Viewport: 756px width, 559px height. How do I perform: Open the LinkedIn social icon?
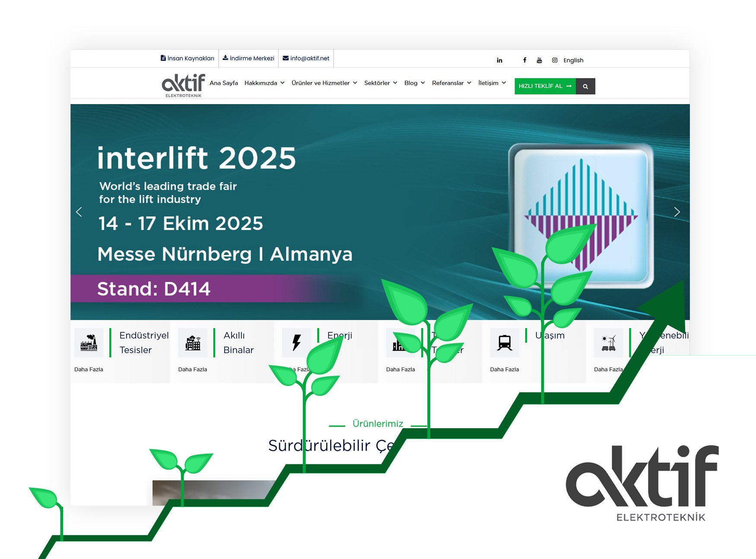point(499,60)
